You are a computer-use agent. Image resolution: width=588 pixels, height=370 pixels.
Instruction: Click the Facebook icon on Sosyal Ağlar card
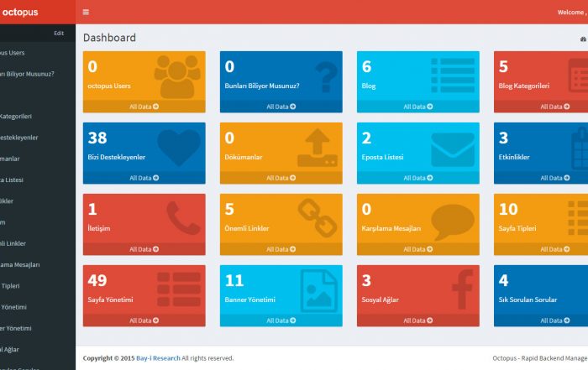coord(461,289)
